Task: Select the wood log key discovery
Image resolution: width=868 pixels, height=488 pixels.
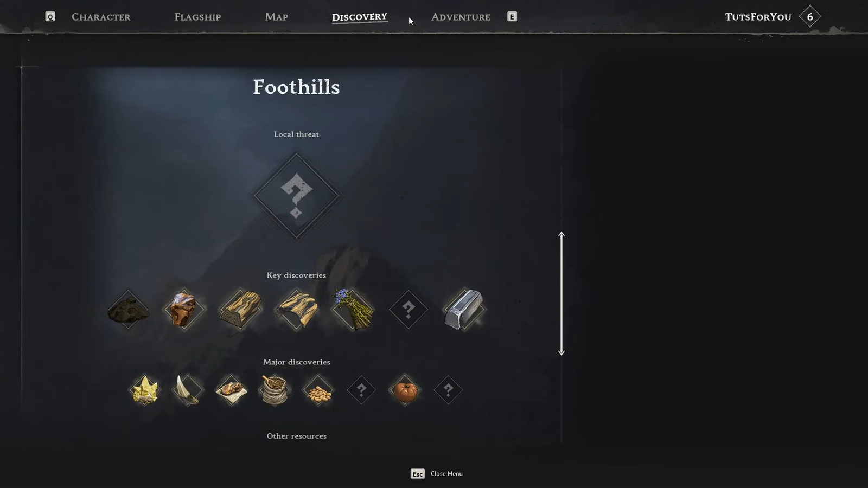Action: (240, 310)
